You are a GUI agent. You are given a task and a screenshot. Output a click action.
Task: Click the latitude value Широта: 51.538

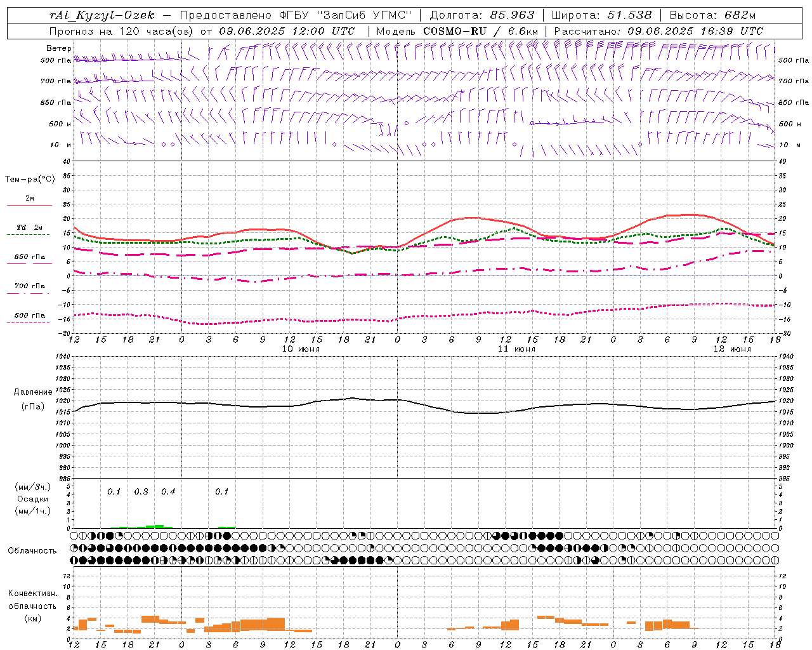(x=601, y=15)
